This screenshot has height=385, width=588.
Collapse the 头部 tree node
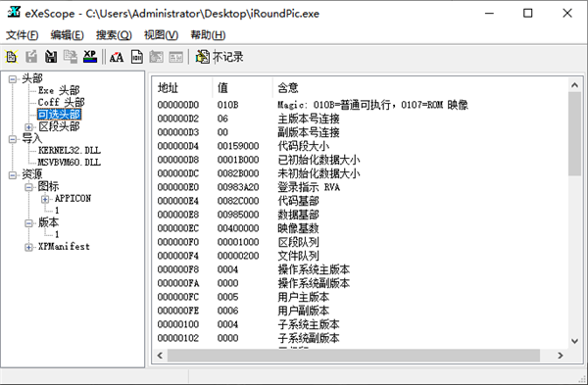(x=13, y=79)
